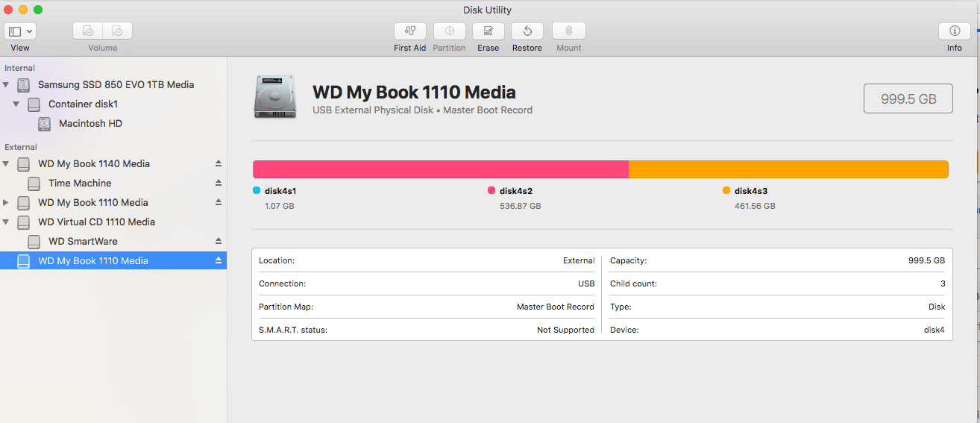Eject WD My Book 1140 Media
980x423 pixels.
click(219, 163)
